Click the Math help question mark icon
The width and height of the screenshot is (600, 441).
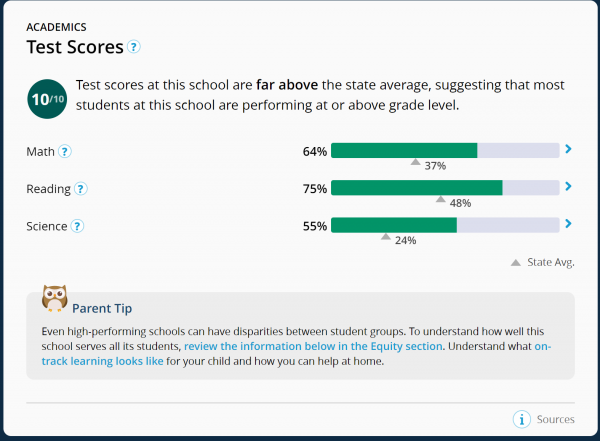pos(65,152)
